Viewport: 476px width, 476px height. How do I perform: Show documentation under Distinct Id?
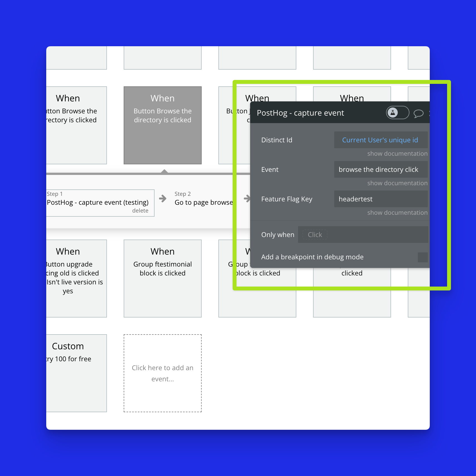pyautogui.click(x=397, y=154)
